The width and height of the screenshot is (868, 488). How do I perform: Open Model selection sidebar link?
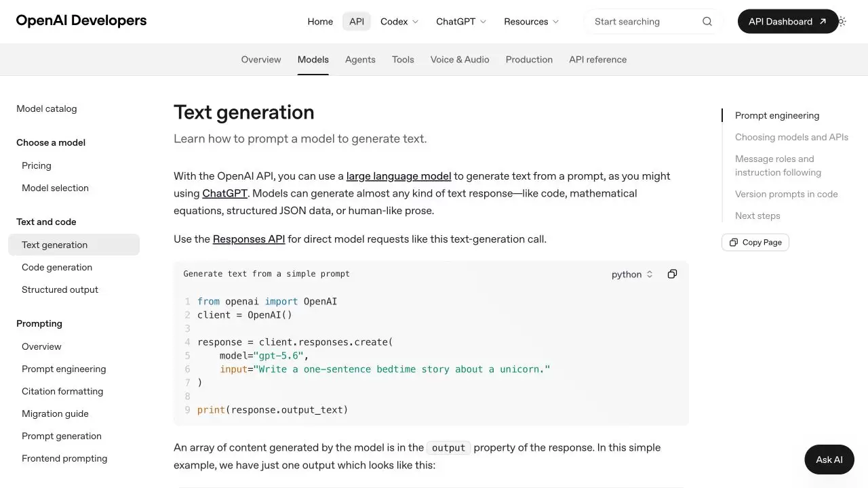55,188
